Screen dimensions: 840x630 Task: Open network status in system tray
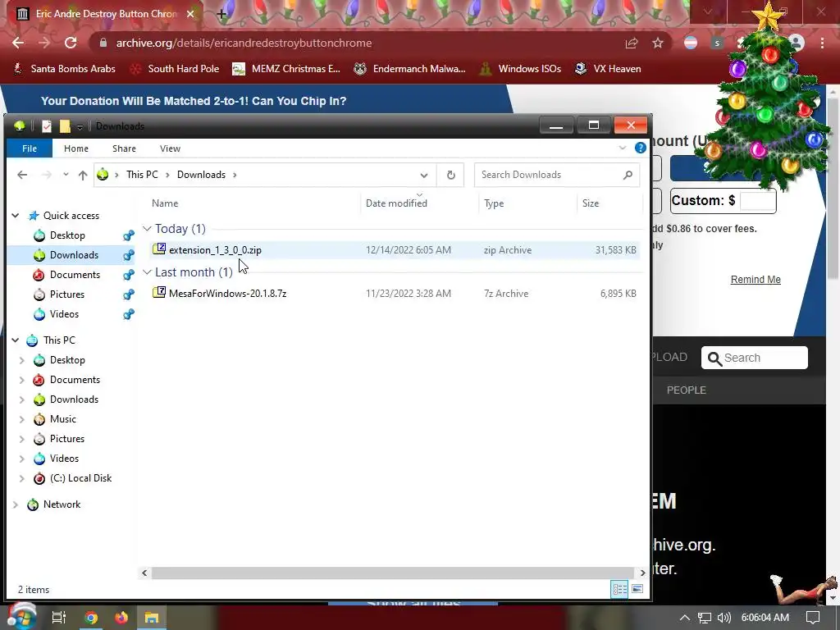coord(705,618)
